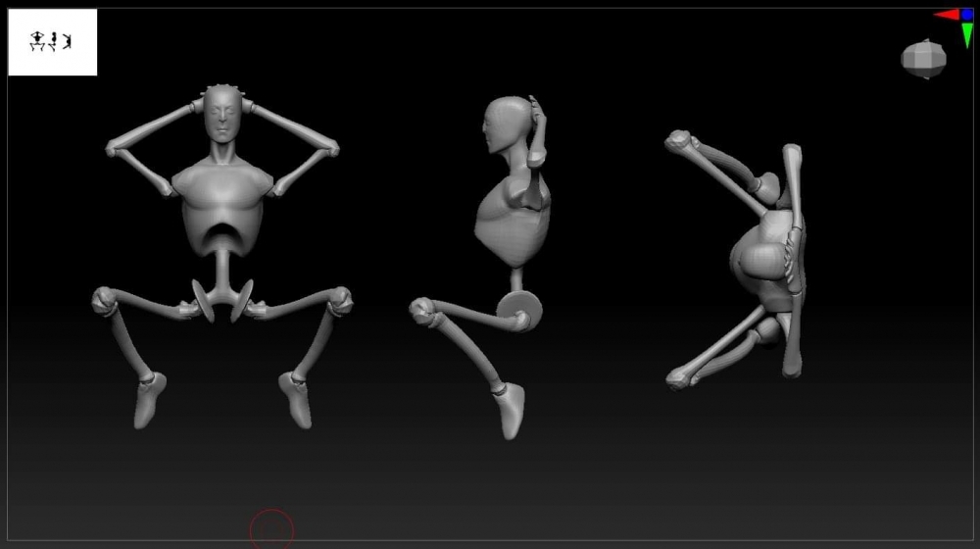This screenshot has width=980, height=549.
Task: Click the blue Z-axis dot on gizmo
Action: 967,15
